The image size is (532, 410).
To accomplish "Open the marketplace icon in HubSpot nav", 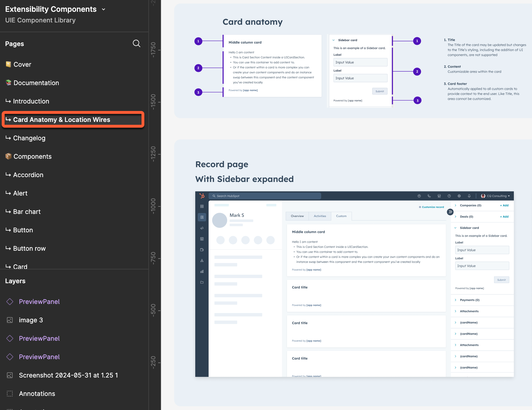I will 439,196.
